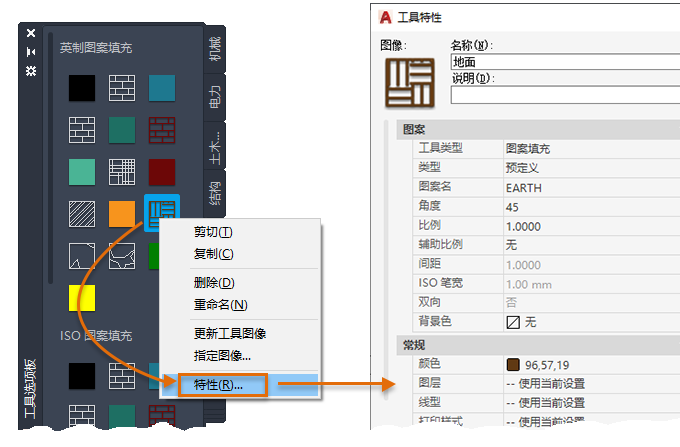
Task: Choose 复制(C) from context menu
Action: pos(240,254)
